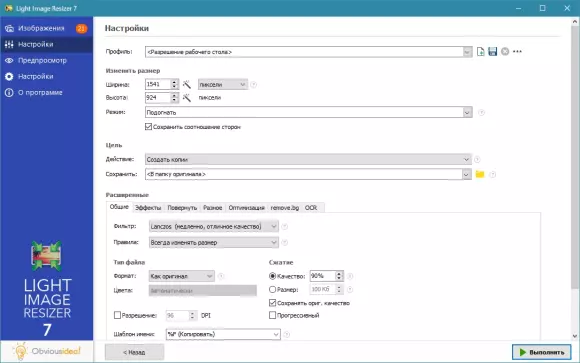Click into the Высота input field
This screenshot has height=363, width=580.
point(158,98)
